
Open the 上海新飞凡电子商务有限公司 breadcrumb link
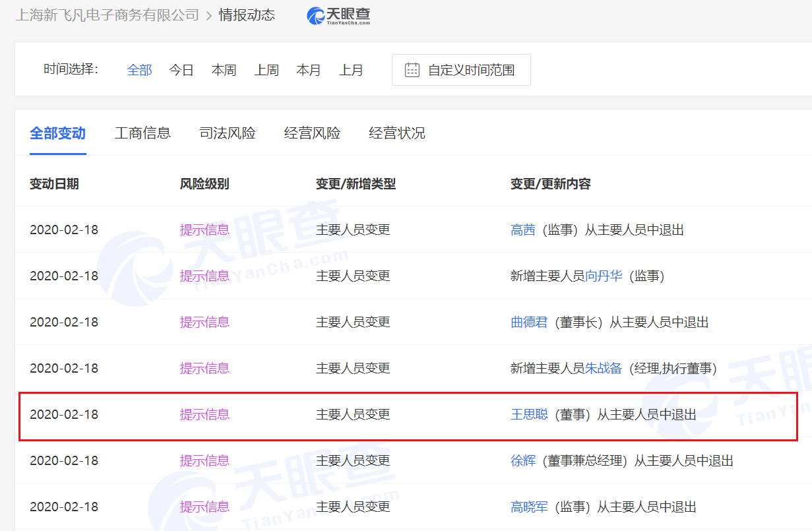coord(107,15)
